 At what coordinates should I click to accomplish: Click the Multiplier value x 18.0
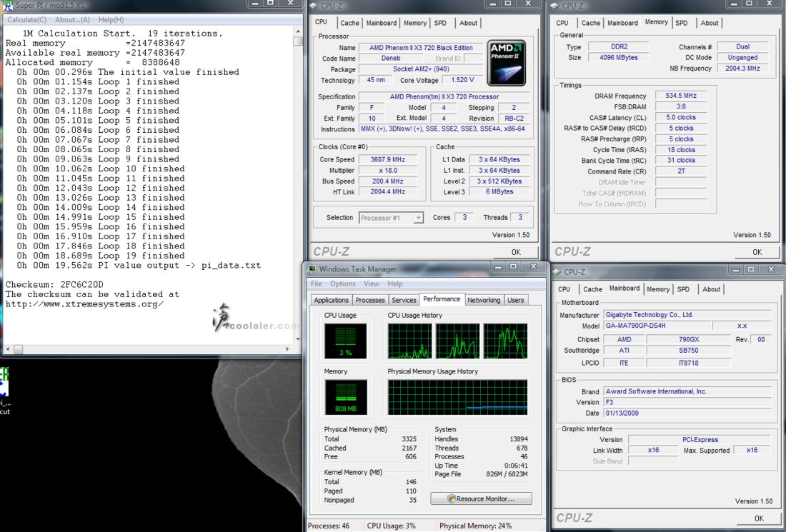(387, 171)
